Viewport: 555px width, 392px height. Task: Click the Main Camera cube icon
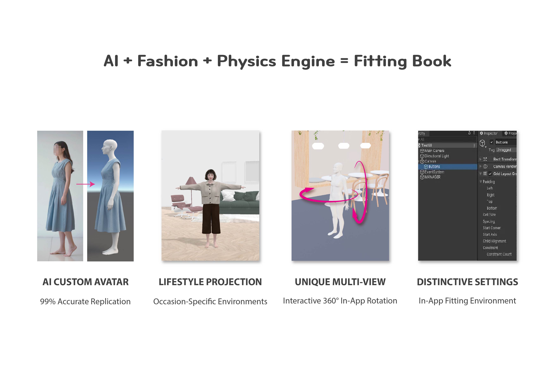(422, 151)
